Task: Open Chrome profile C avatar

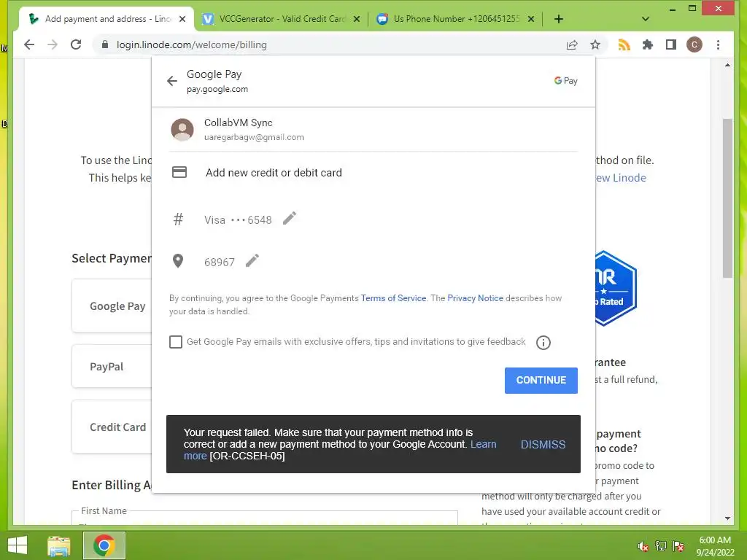Action: tap(694, 44)
